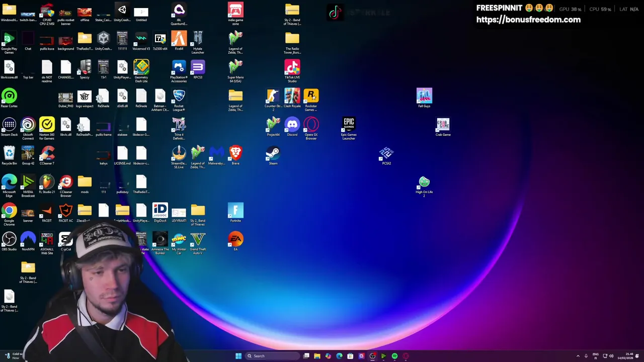Select the Super Mario 64 (USA) icon

(235, 71)
